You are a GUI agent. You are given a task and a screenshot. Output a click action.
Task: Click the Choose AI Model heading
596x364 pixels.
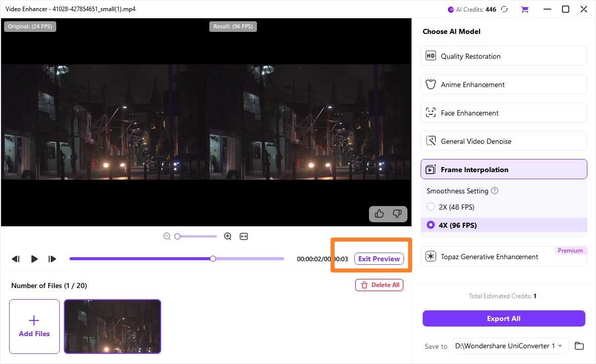pos(452,31)
